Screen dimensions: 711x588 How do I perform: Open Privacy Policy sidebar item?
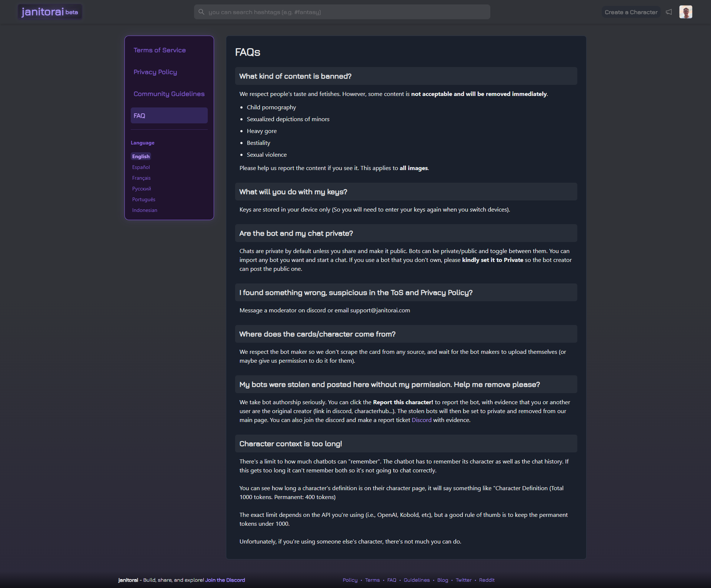pyautogui.click(x=155, y=72)
